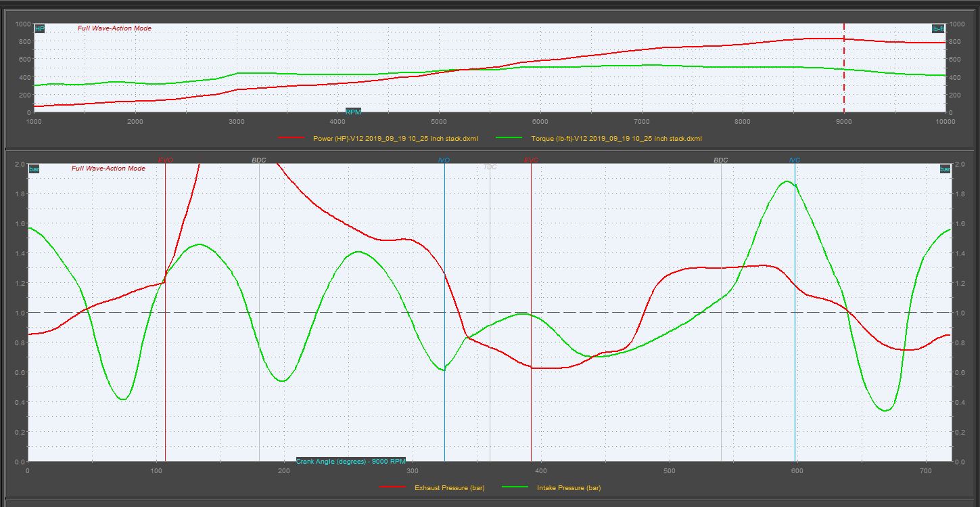Click the HP axis unit label
The image size is (980, 507).
coord(39,29)
